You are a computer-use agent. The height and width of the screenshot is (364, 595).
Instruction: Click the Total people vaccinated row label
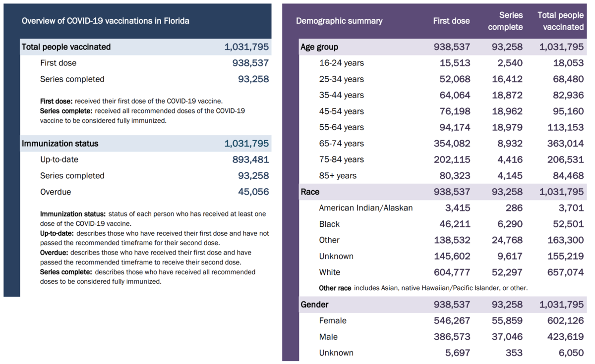click(x=66, y=47)
